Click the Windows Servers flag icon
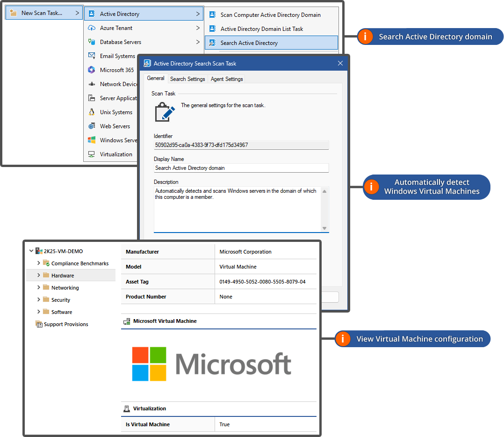Image resolution: width=504 pixels, height=437 pixels. point(92,140)
